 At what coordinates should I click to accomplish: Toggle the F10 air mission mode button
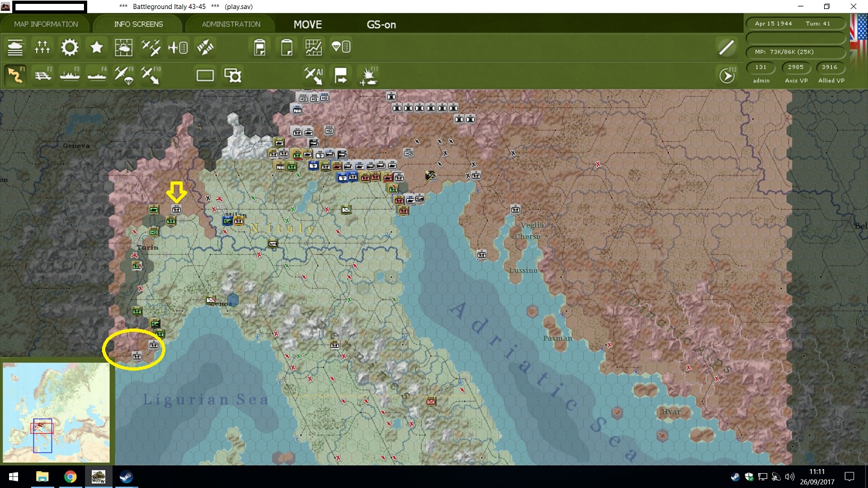[150, 75]
